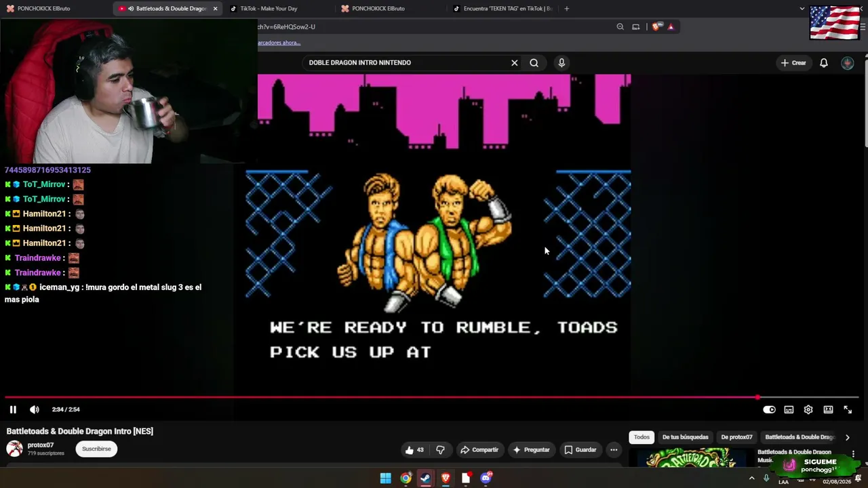
Task: Toggle subtitles in the video player
Action: (789, 409)
